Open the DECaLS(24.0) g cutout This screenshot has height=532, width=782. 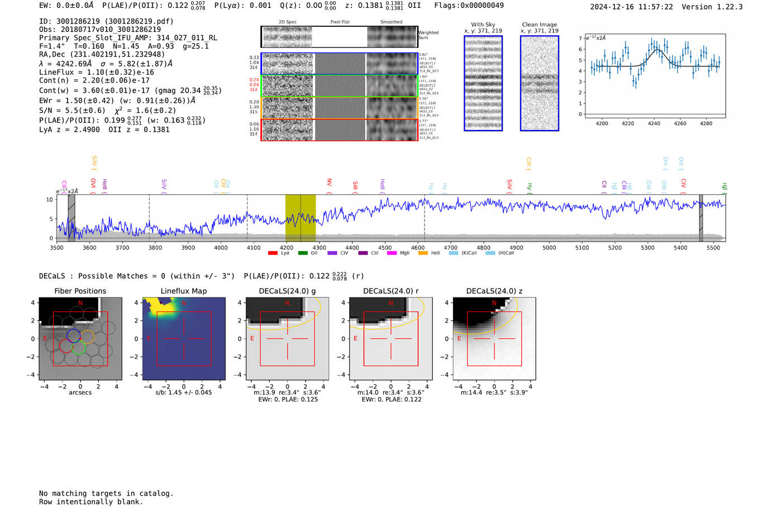pyautogui.click(x=287, y=339)
